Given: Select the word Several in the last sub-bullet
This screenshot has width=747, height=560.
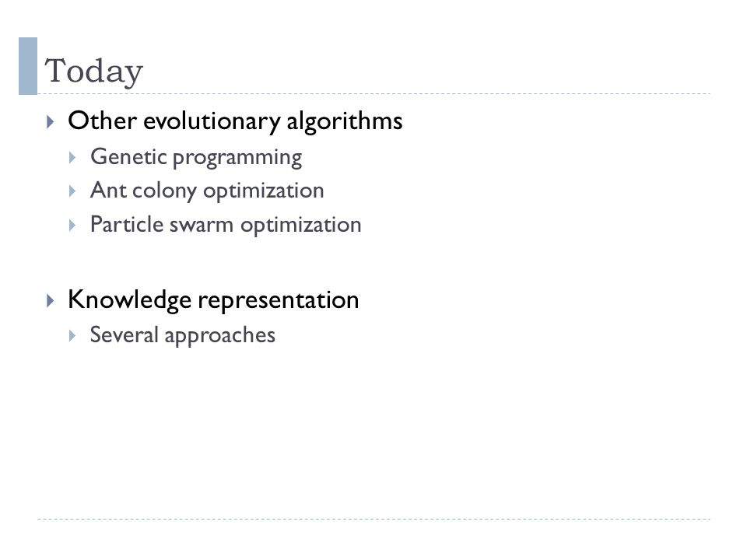Looking at the screenshot, I should (124, 334).
